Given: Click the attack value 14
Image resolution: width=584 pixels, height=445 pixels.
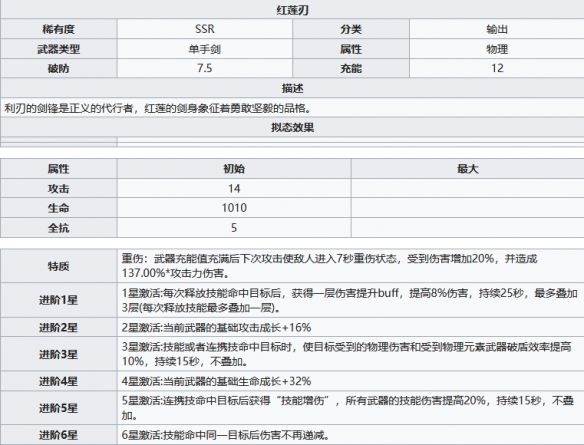Looking at the screenshot, I should click(x=234, y=188).
